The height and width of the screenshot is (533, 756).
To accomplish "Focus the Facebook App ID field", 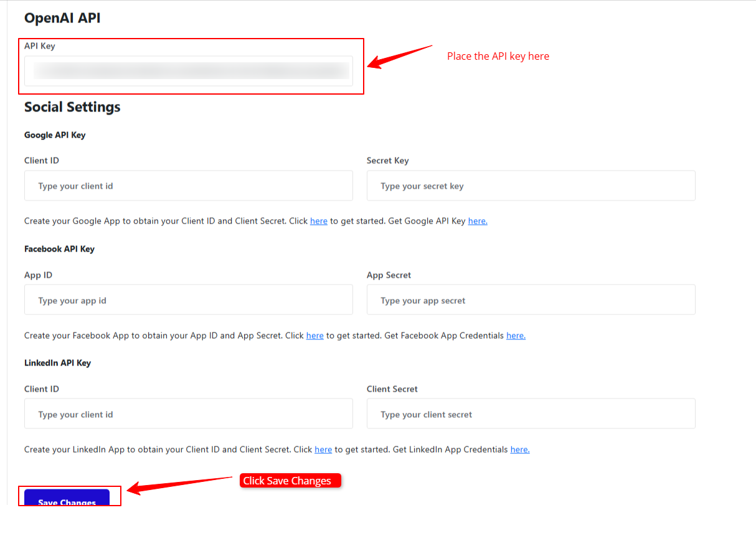I will (189, 300).
